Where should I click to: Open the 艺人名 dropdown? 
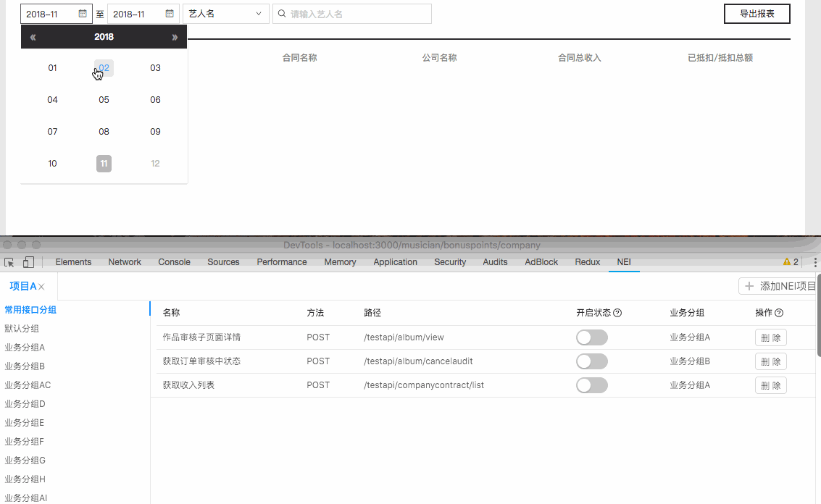[x=225, y=14]
